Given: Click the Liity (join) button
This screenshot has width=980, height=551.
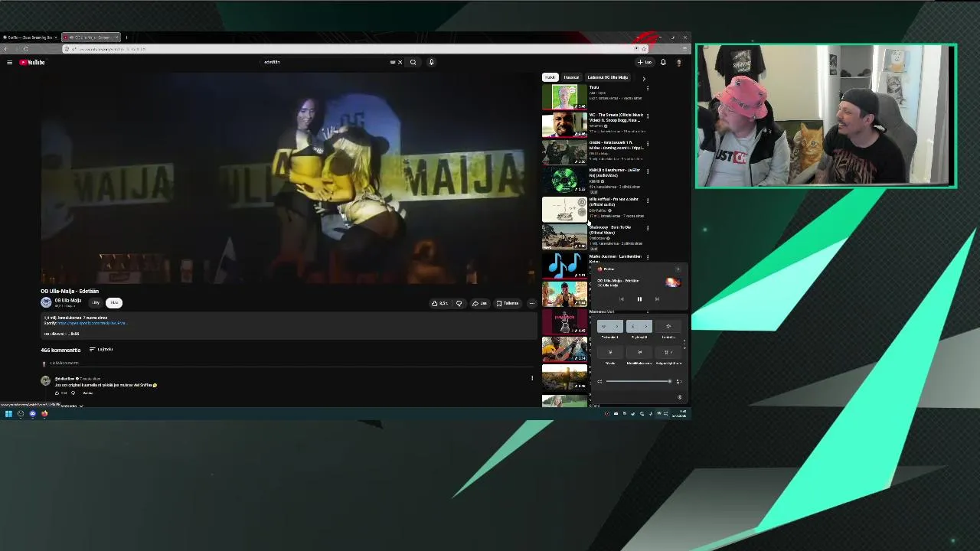Looking at the screenshot, I should point(96,302).
